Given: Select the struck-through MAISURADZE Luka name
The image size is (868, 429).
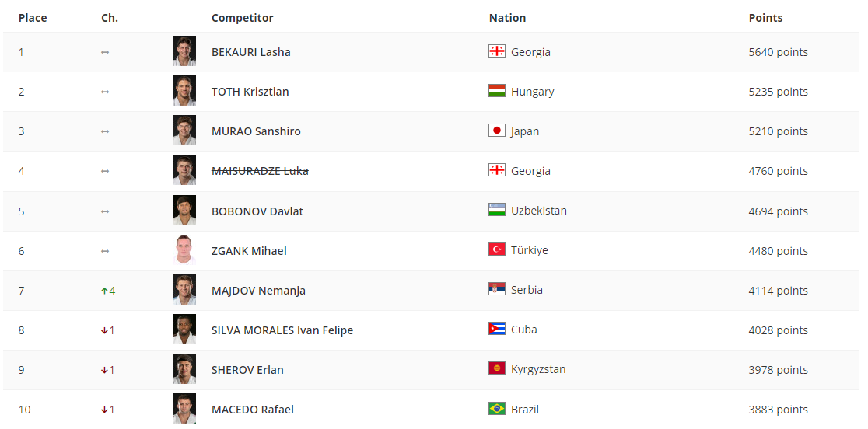Looking at the screenshot, I should pyautogui.click(x=260, y=171).
